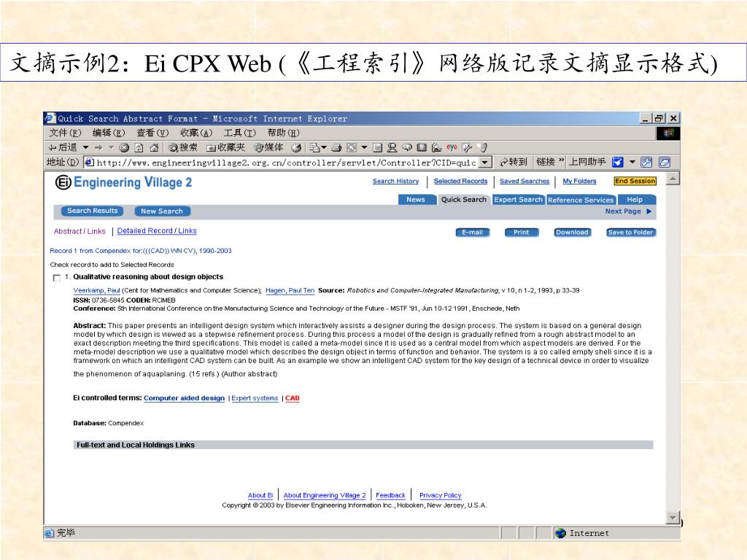The image size is (747, 560).
Task: Open the Help tab
Action: point(635,200)
